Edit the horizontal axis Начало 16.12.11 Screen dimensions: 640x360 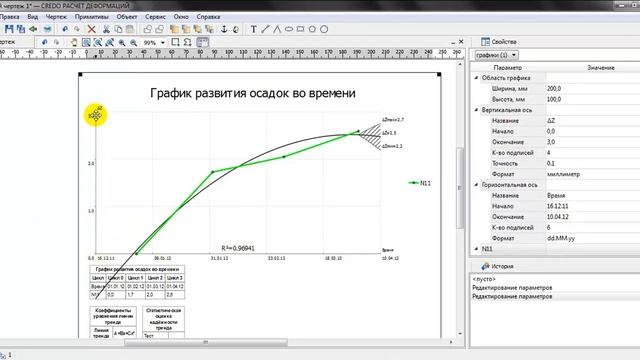(x=593, y=206)
